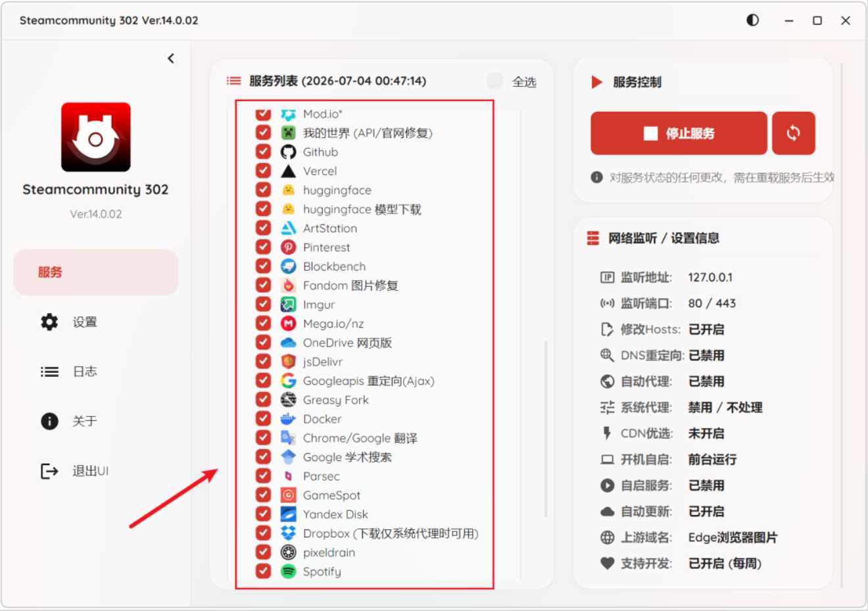Collapse the sidebar with the chevron arrow

pos(171,59)
